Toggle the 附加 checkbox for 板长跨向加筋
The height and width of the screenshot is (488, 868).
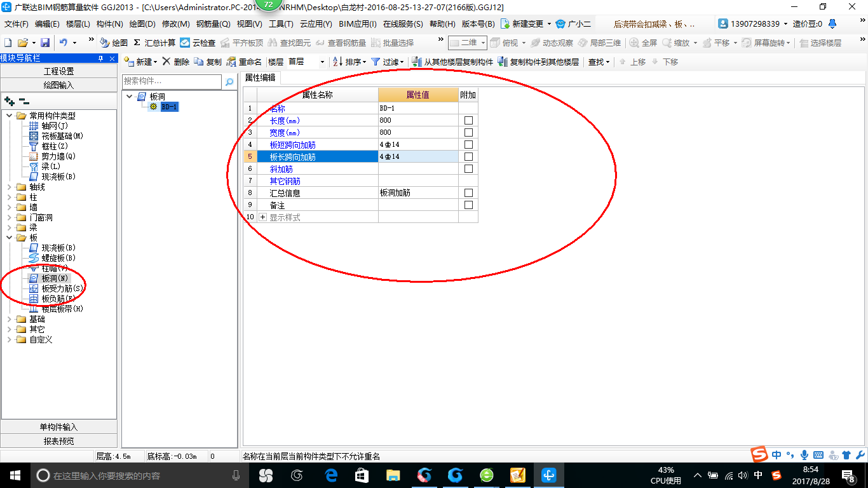468,156
